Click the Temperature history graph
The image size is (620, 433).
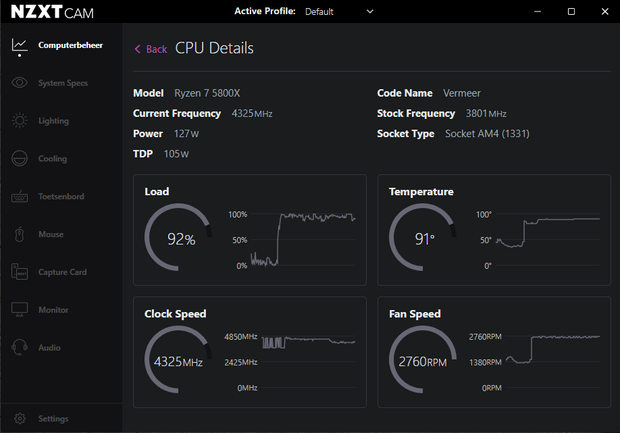[x=548, y=240]
